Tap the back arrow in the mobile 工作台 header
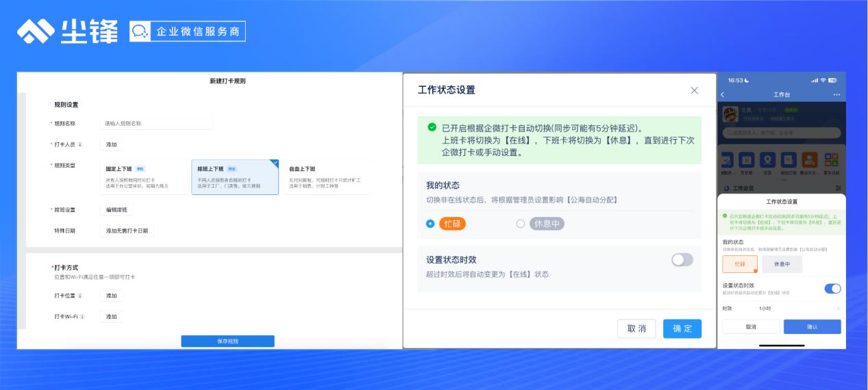The image size is (868, 390). click(x=722, y=94)
